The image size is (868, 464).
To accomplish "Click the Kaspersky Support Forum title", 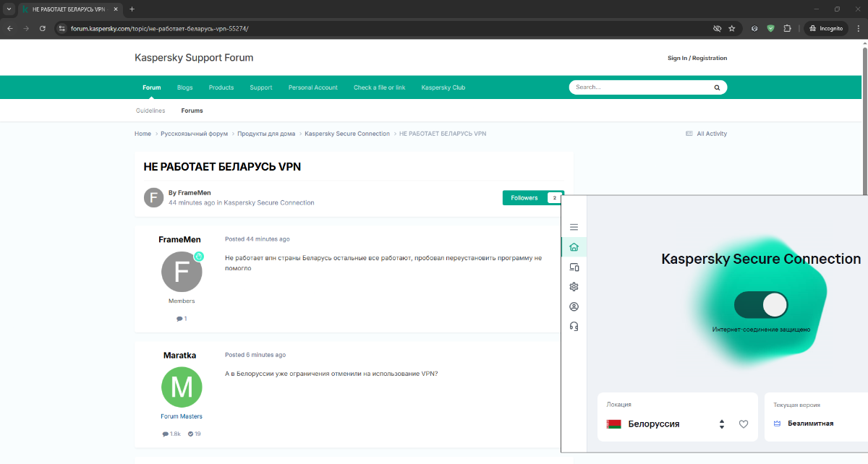I will (194, 58).
